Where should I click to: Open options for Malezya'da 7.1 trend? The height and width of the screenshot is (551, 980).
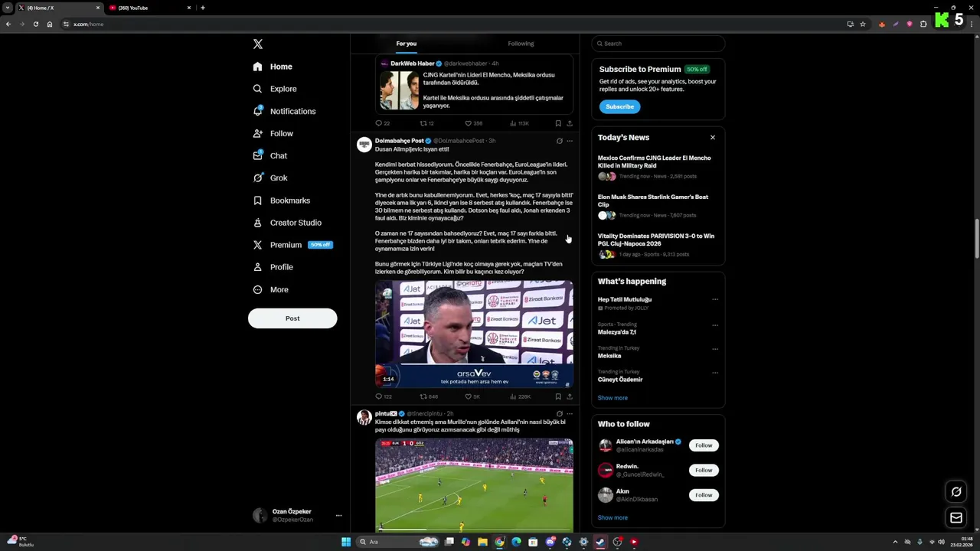[715, 324]
